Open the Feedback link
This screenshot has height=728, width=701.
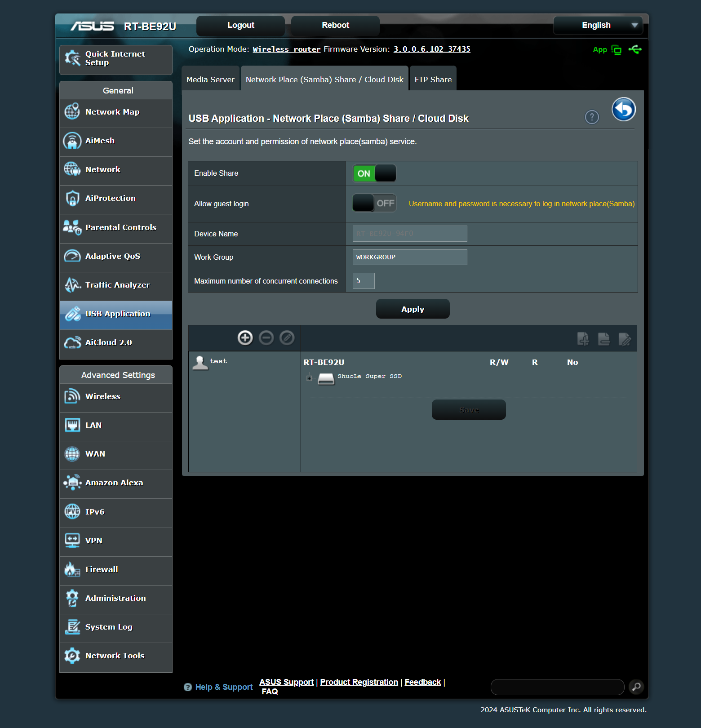click(x=423, y=682)
